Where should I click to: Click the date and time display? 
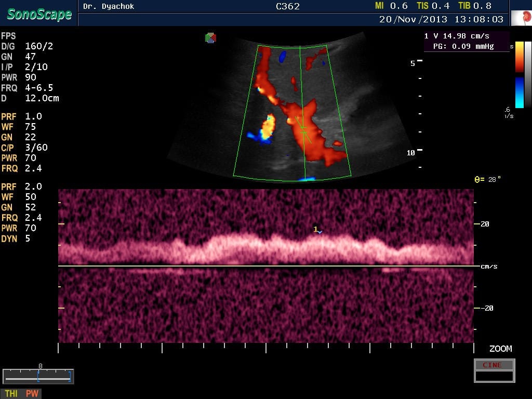[x=441, y=19]
